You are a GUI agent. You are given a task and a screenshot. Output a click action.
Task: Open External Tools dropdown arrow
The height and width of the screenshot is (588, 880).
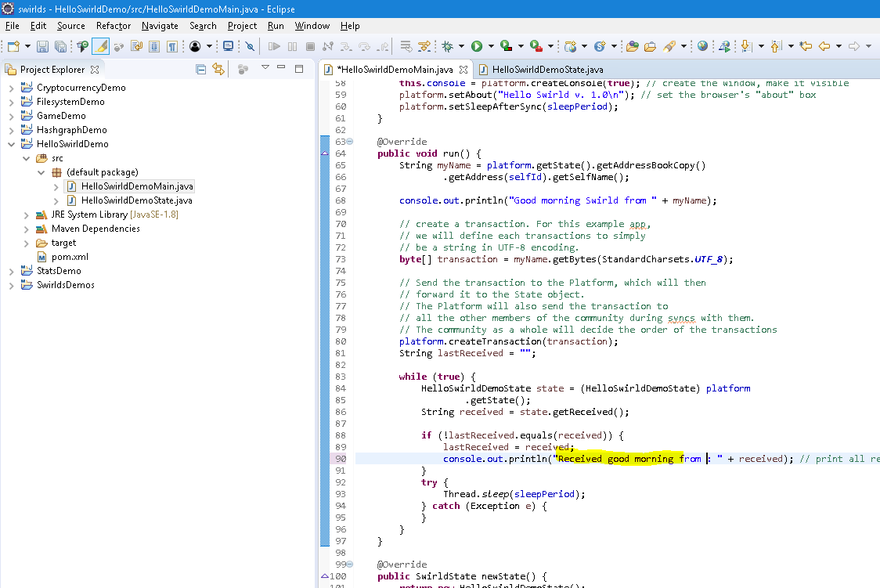550,46
